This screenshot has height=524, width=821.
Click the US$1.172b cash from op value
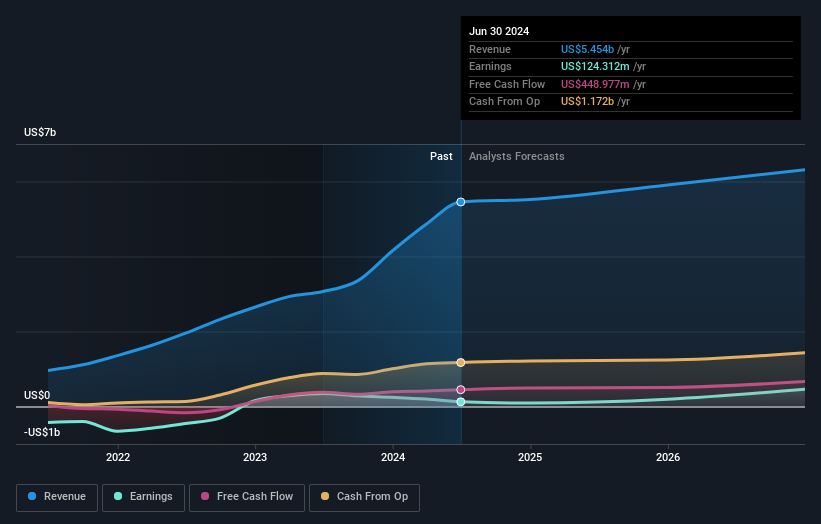pyautogui.click(x=587, y=102)
